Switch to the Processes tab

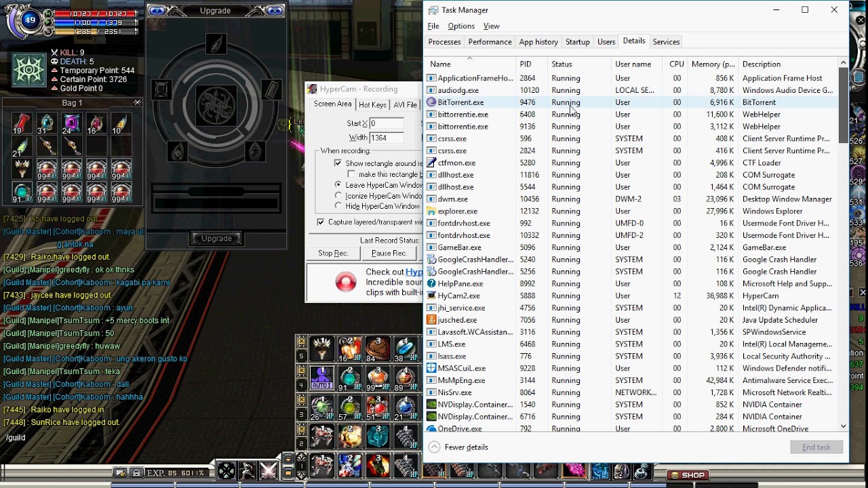445,42
